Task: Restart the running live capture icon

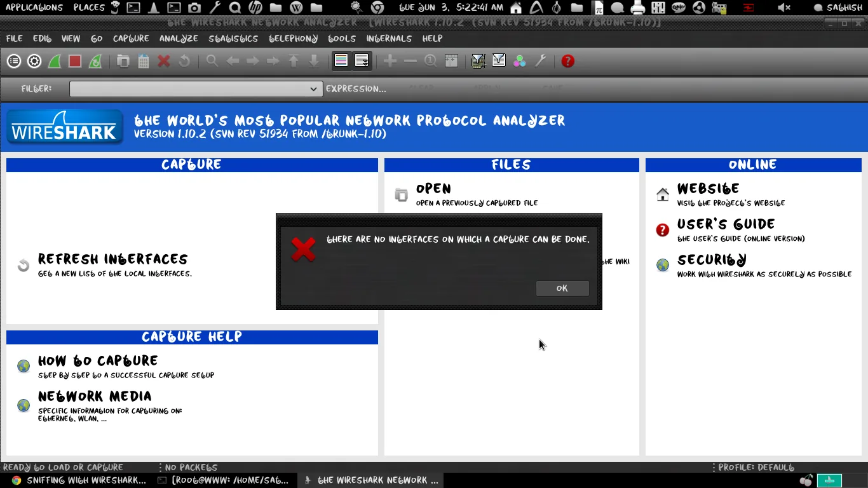Action: (x=95, y=61)
